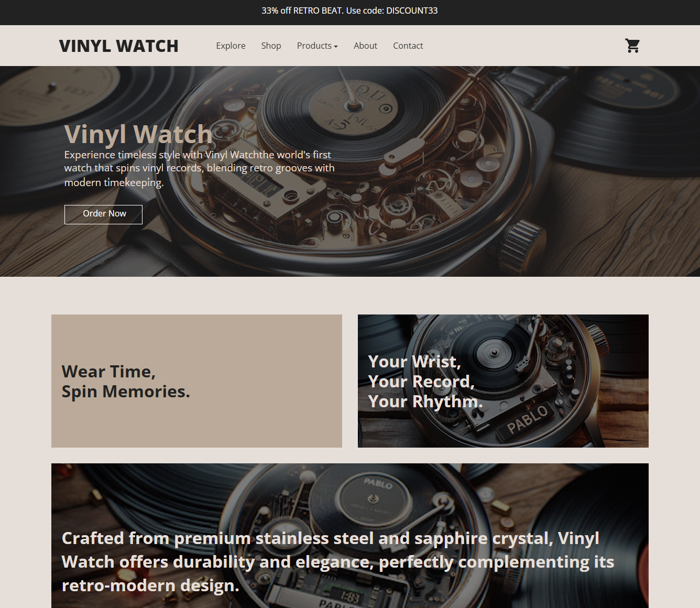
Task: Click the PABLO label on watch image
Action: pos(527,420)
